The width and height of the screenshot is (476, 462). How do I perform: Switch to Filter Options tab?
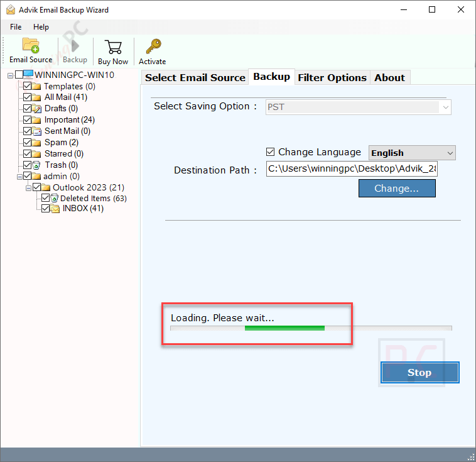tap(332, 77)
